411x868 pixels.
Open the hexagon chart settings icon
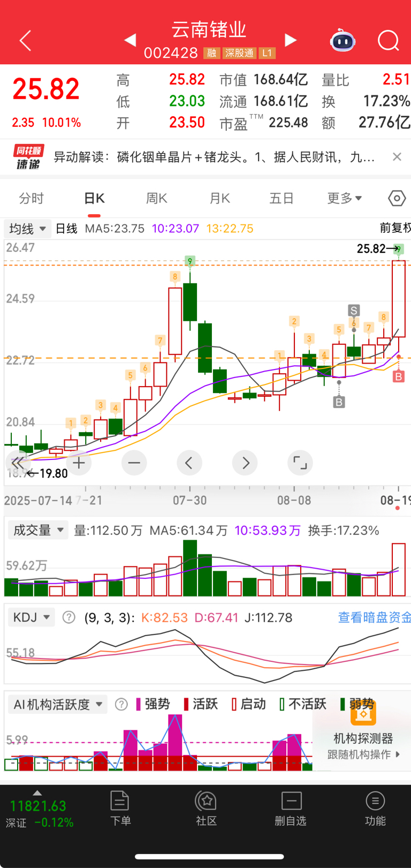pyautogui.click(x=397, y=199)
